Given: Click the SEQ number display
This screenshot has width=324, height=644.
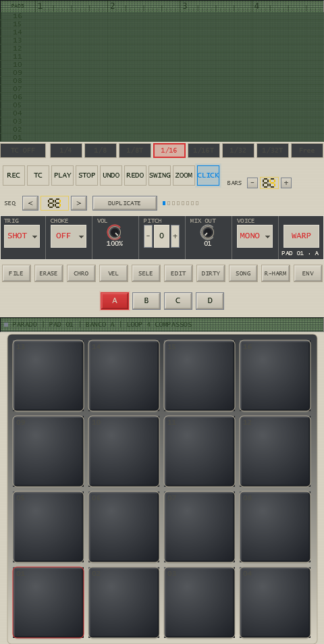Looking at the screenshot, I should click(x=54, y=203).
